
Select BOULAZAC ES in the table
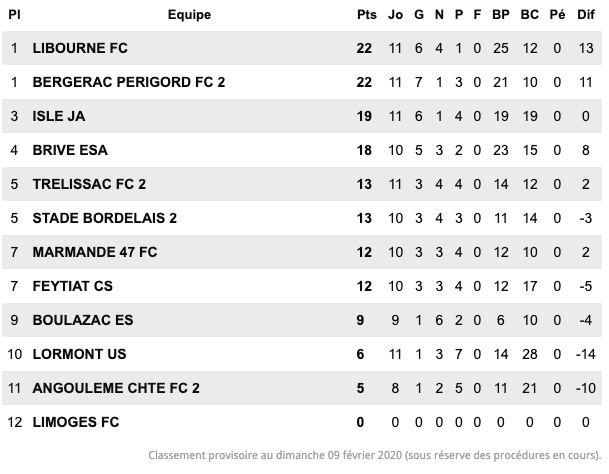click(x=83, y=320)
